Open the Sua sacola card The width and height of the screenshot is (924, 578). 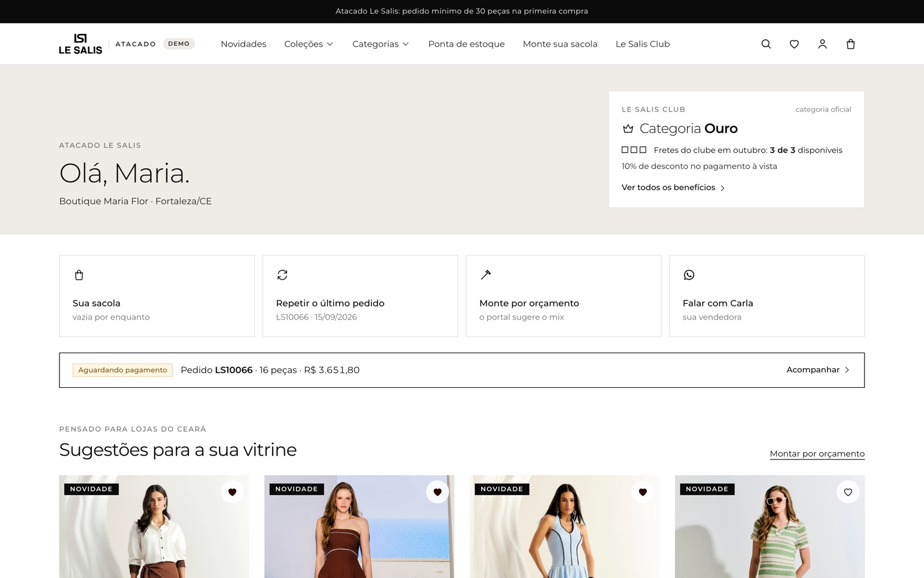(157, 296)
